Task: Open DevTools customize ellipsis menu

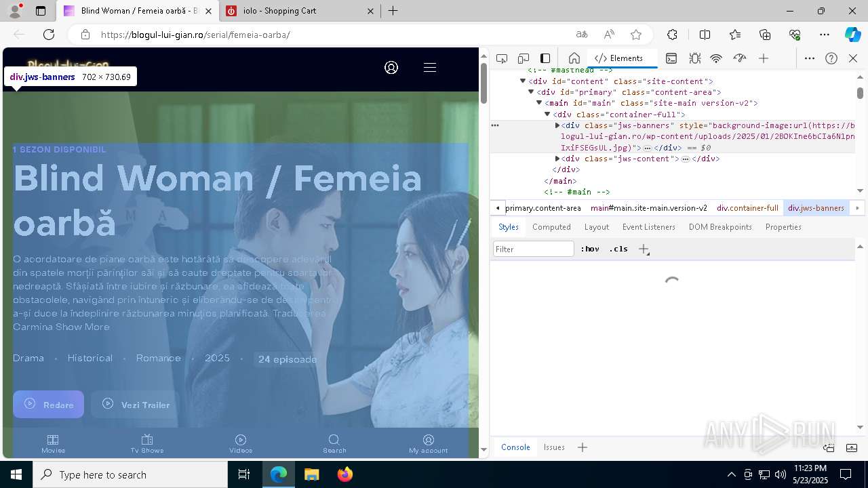Action: 810,58
